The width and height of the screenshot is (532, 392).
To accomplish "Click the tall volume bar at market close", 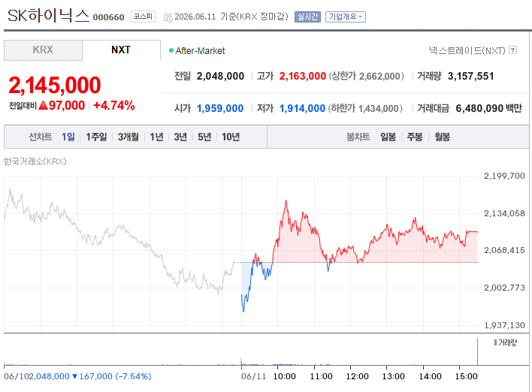I will pos(477,351).
